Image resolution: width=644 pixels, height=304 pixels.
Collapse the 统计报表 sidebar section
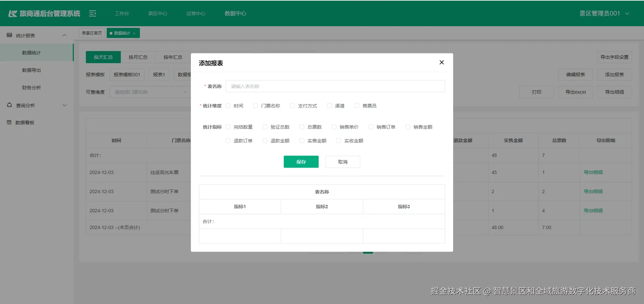coord(64,35)
